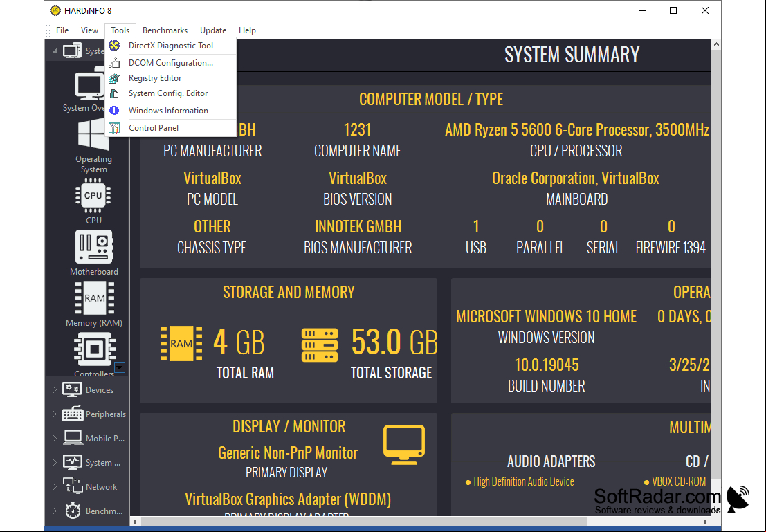Open the File menu
Viewport: 766px width, 532px height.
62,30
